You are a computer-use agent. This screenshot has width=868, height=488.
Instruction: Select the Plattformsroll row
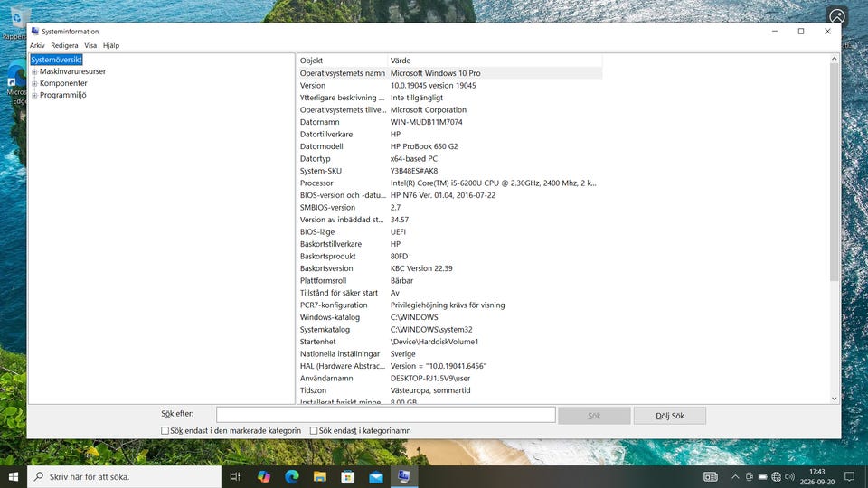(x=449, y=280)
